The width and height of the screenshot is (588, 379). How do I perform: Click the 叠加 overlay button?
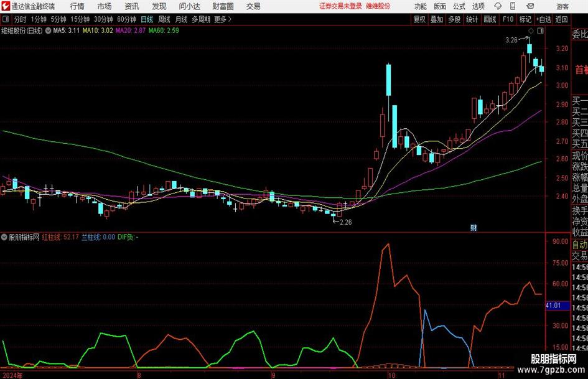pos(437,19)
